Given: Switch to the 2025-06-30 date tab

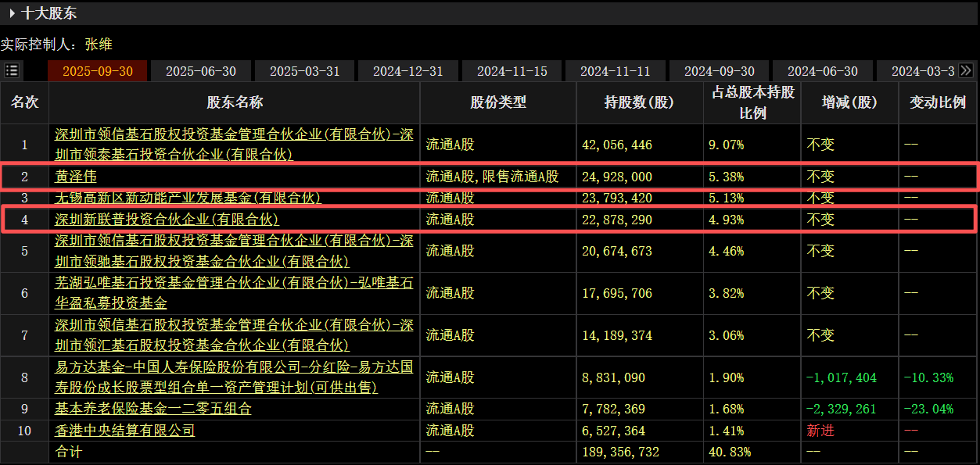Looking at the screenshot, I should pos(200,71).
